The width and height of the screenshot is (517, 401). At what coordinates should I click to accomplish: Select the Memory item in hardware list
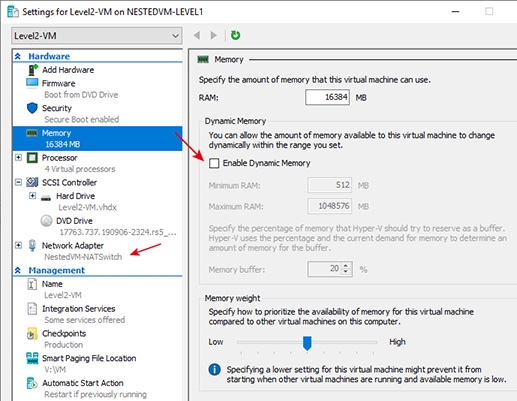pyautogui.click(x=97, y=138)
